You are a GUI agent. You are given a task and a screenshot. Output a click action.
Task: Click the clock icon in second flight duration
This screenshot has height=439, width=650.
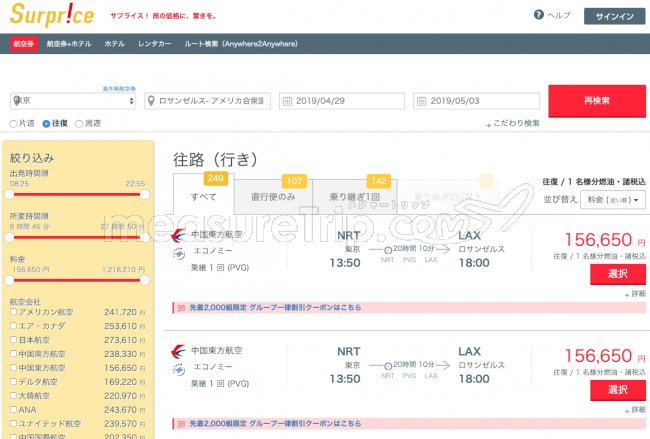(388, 366)
